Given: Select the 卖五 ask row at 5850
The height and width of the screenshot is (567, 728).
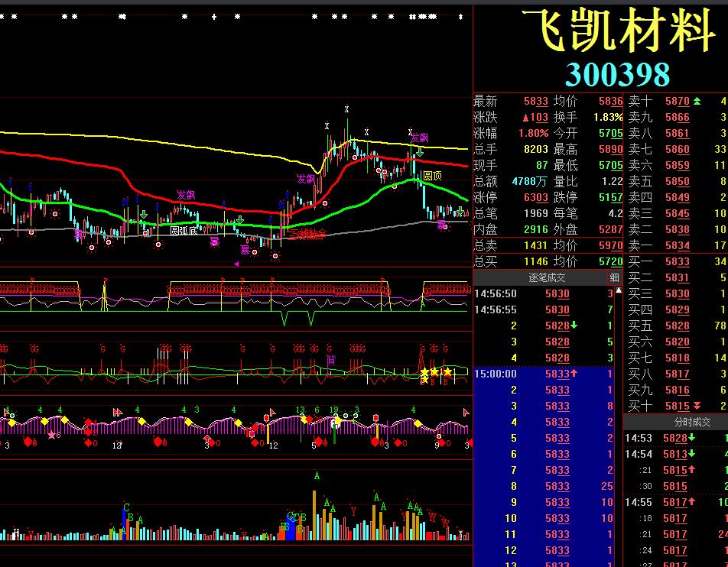Looking at the screenshot, I should (x=677, y=181).
